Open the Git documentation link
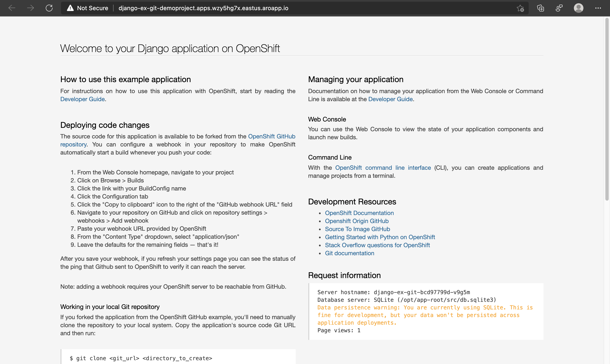This screenshot has width=610, height=364. tap(349, 253)
